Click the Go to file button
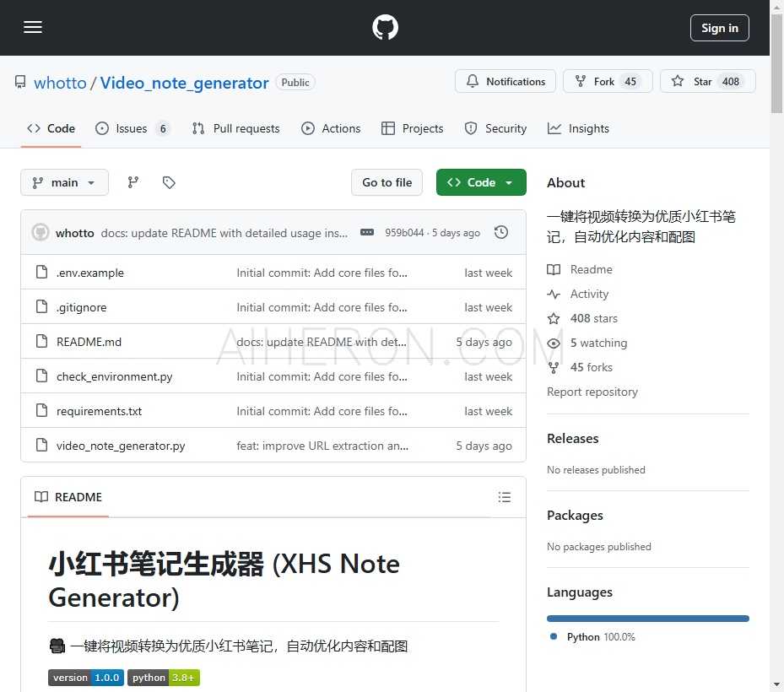The height and width of the screenshot is (692, 784). (387, 182)
